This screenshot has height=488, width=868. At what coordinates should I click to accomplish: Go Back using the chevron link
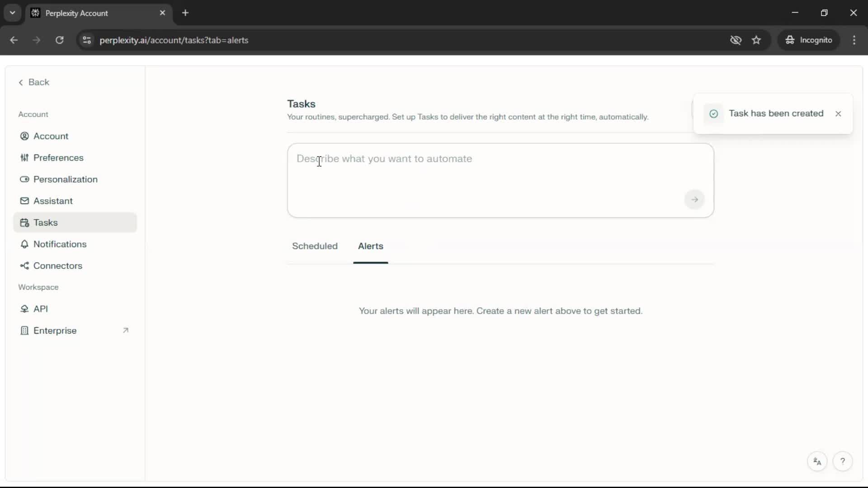(34, 82)
